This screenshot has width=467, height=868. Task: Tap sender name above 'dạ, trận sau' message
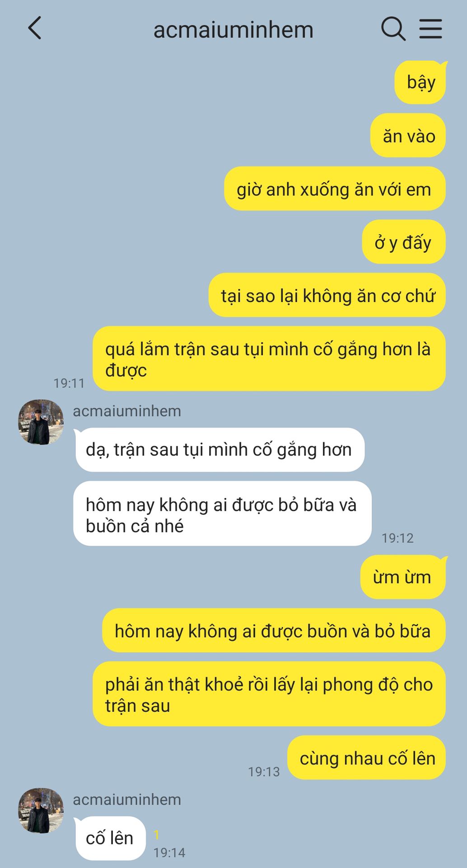pyautogui.click(x=127, y=411)
